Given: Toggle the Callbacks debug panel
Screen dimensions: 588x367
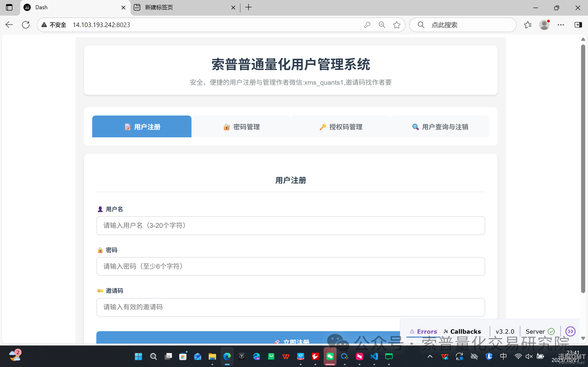Looking at the screenshot, I should 462,331.
